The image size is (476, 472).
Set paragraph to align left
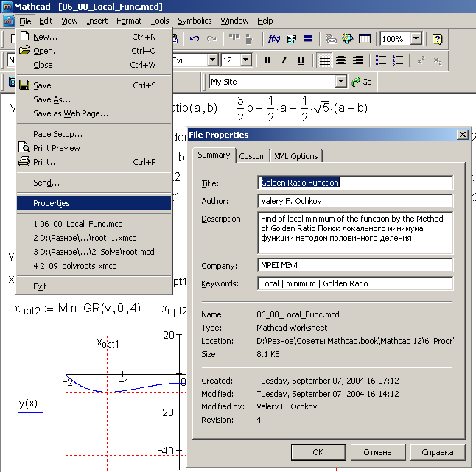pyautogui.click(x=324, y=60)
